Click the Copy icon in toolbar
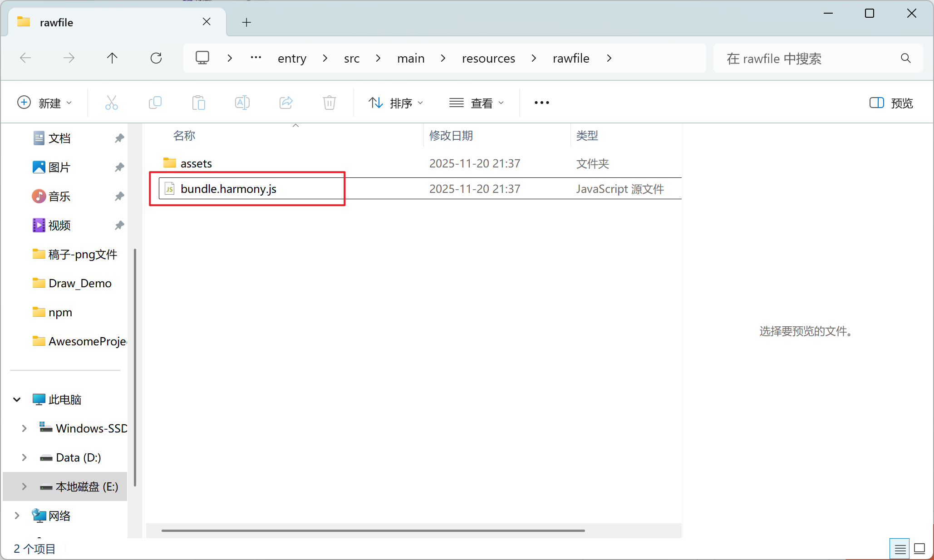This screenshot has width=934, height=560. click(x=155, y=103)
